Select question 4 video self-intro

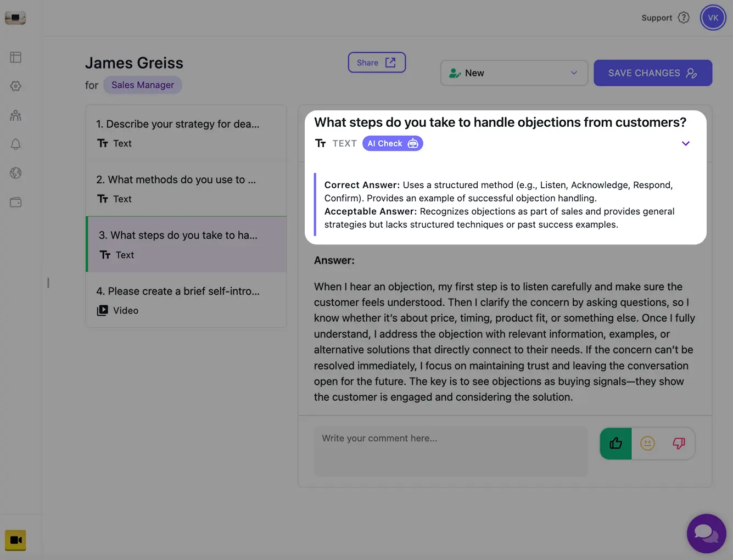tap(186, 300)
